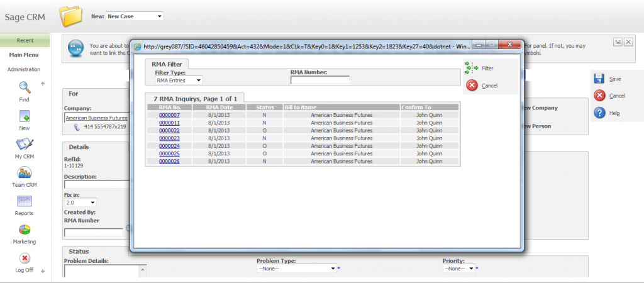Open RMA number 0000024 link

[x=169, y=146]
